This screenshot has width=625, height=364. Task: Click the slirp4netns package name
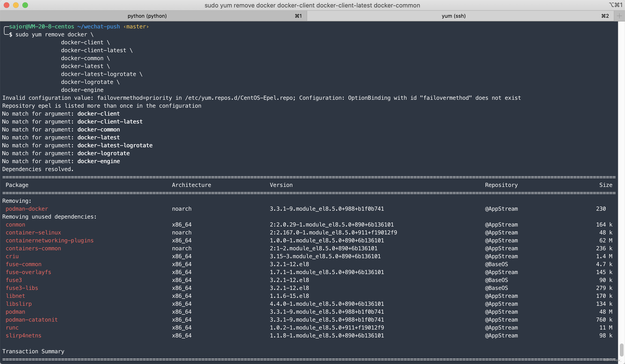(x=24, y=336)
